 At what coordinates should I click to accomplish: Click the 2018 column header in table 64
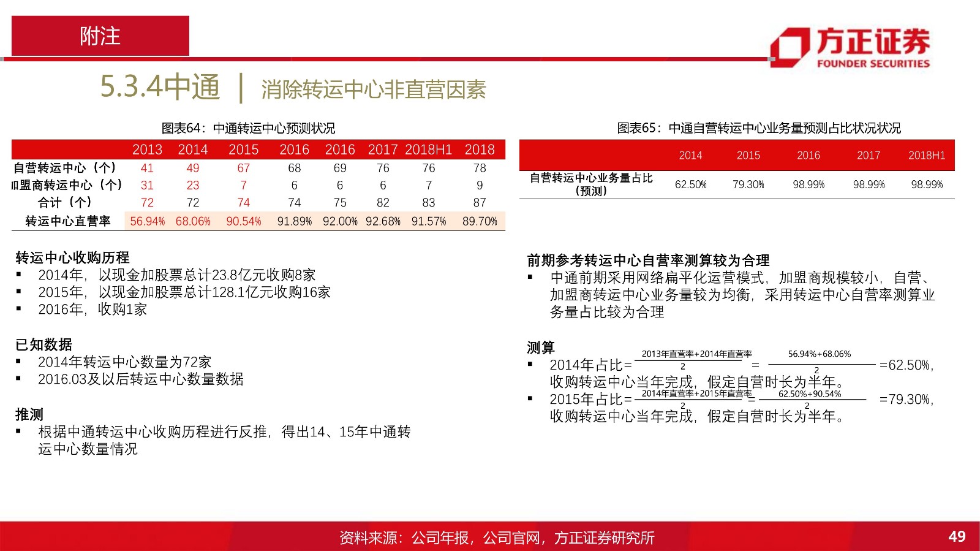pyautogui.click(x=480, y=150)
